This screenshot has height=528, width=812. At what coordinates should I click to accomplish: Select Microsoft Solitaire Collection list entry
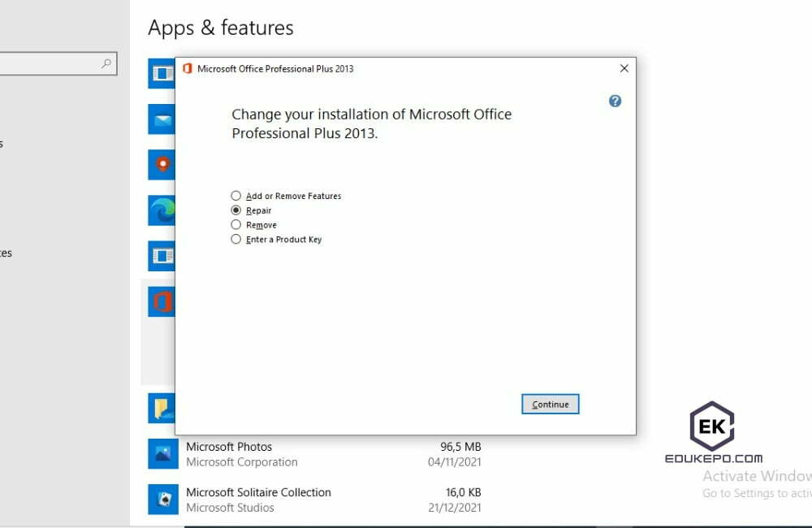point(258,492)
